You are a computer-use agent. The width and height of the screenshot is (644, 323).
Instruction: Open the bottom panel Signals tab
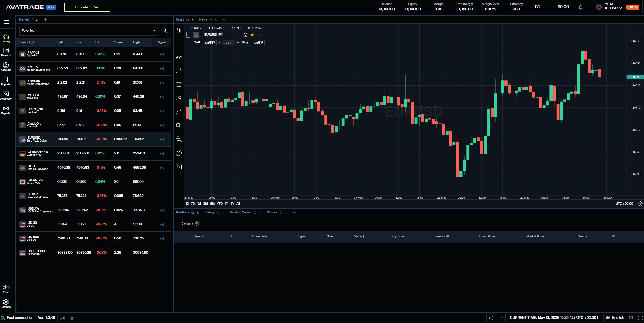click(x=272, y=212)
